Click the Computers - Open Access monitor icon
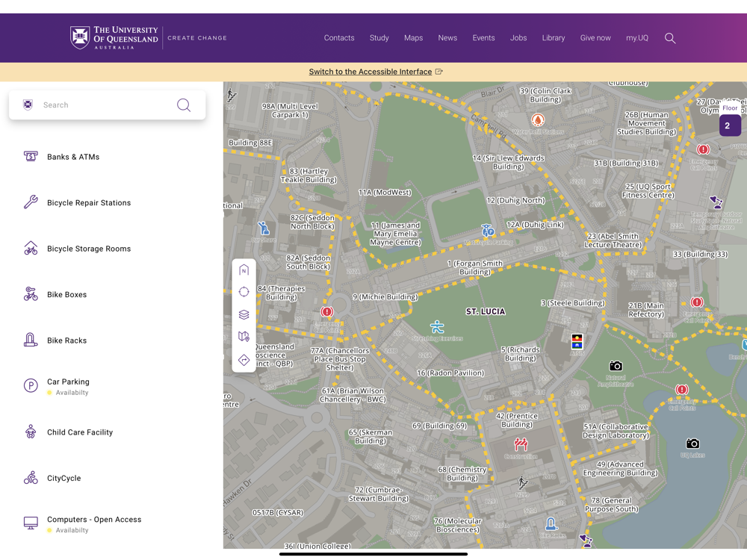The height and width of the screenshot is (560, 747). point(31,523)
